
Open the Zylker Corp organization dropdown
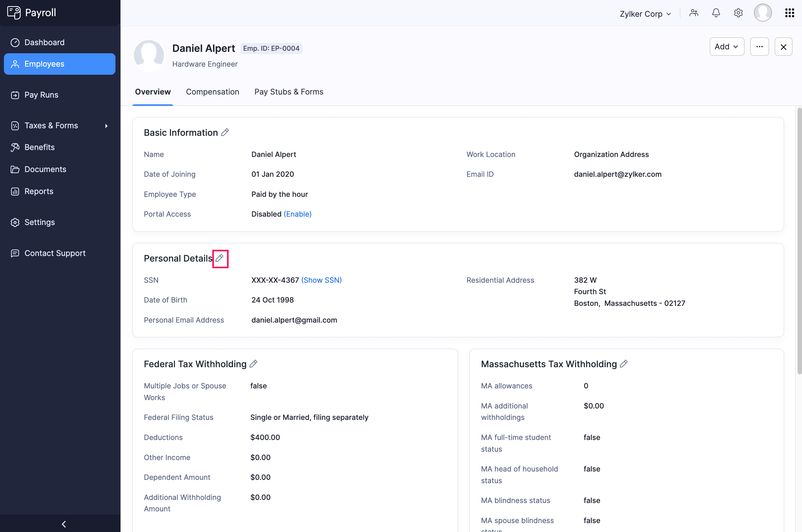click(x=645, y=14)
